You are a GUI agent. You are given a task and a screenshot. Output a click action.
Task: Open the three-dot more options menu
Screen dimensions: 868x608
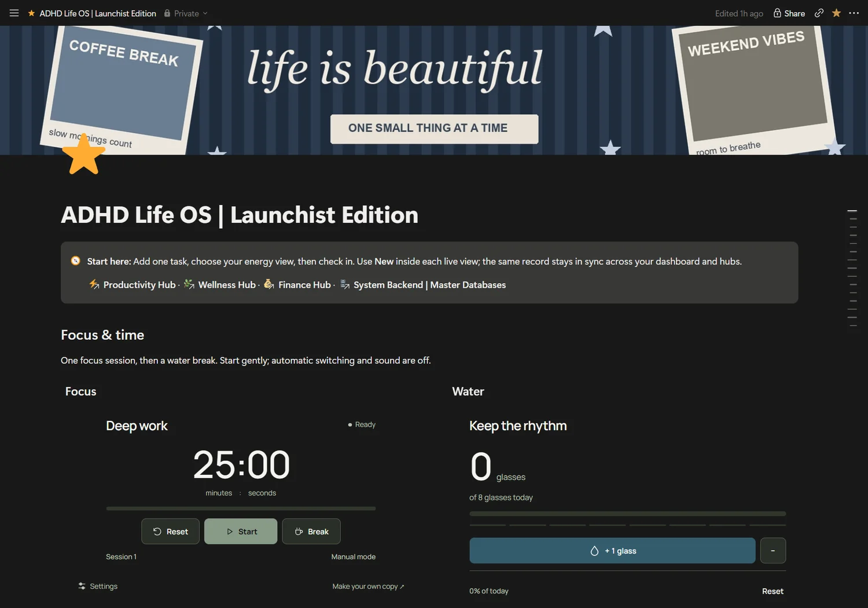(854, 13)
